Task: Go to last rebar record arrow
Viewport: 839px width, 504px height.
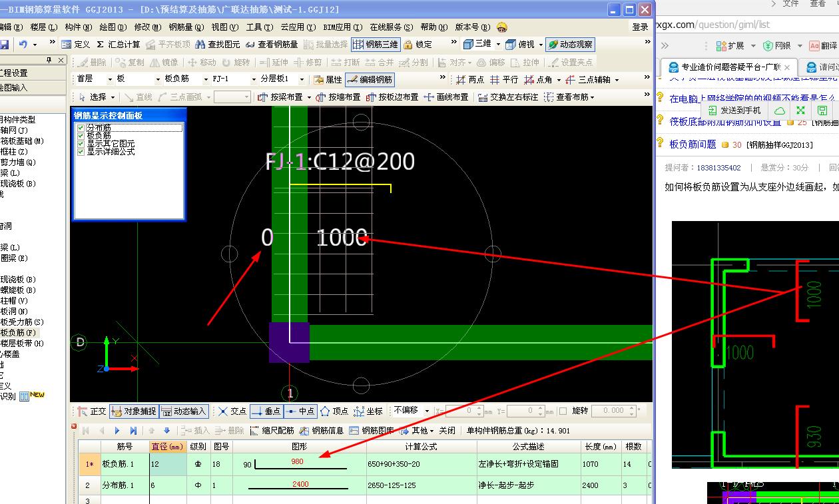Action: [133, 431]
